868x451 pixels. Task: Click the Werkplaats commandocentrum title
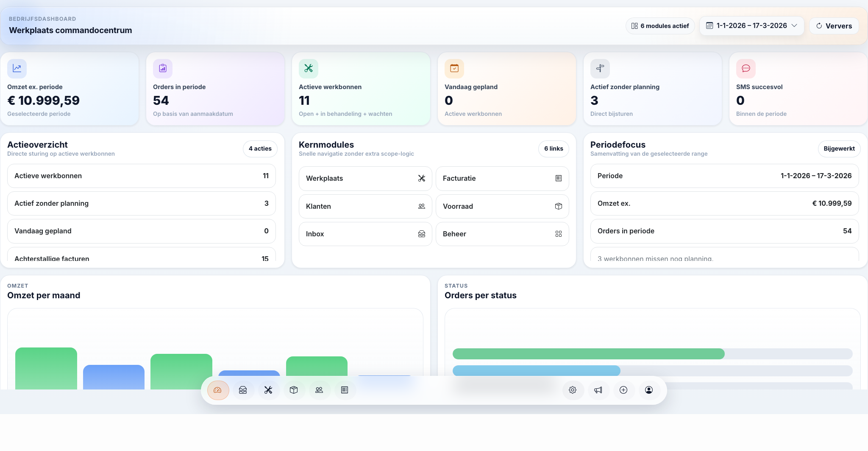click(x=70, y=30)
